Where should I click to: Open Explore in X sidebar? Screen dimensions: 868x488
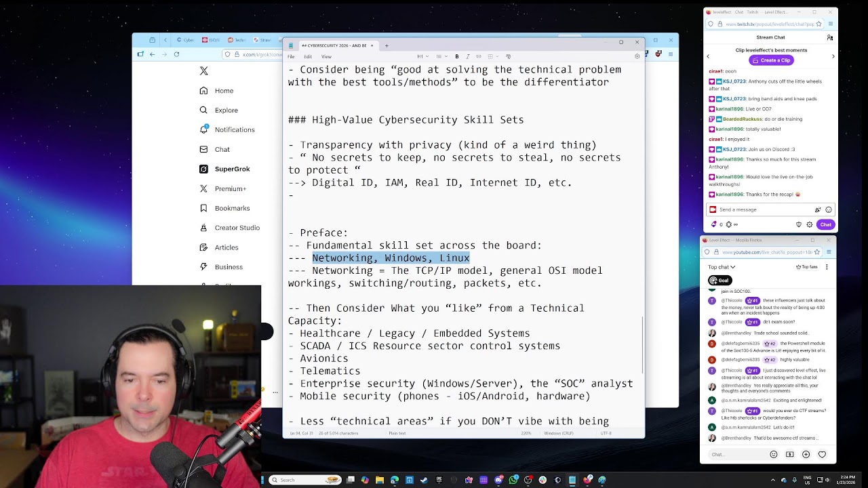[218, 110]
